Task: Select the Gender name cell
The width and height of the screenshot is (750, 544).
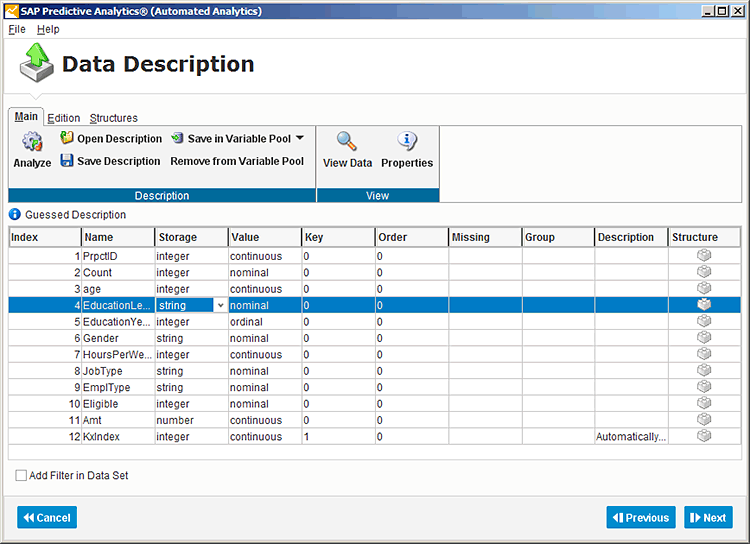Action: [x=118, y=338]
